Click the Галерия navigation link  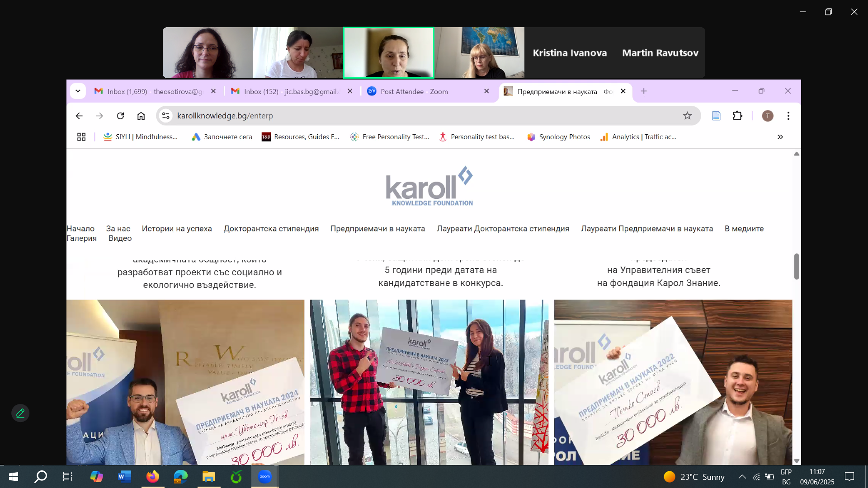coord(81,238)
